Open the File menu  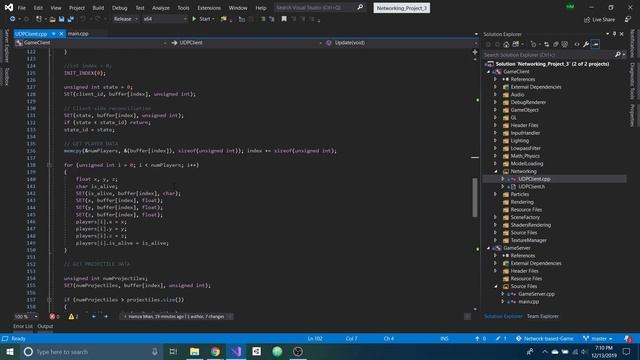22,8
